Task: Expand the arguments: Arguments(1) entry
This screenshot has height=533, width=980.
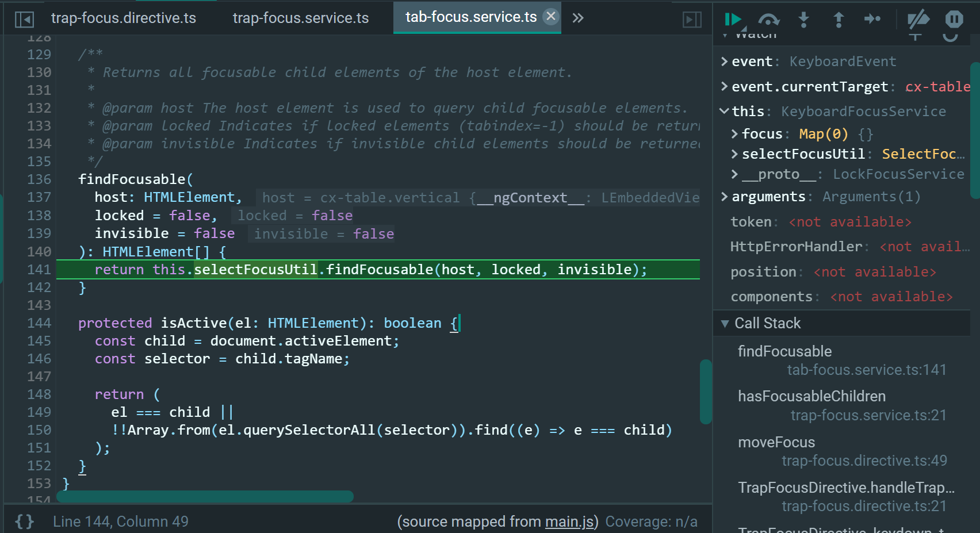Action: (x=723, y=196)
